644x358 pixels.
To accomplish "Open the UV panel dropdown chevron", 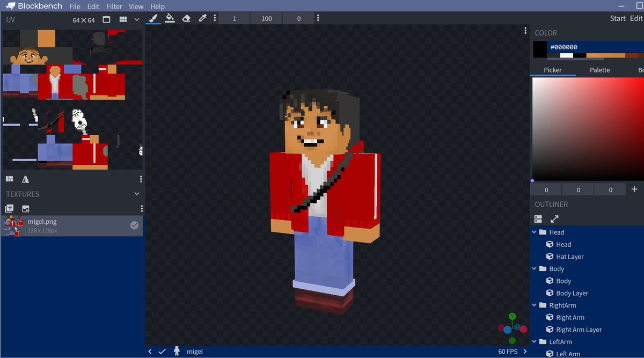I will point(137,19).
